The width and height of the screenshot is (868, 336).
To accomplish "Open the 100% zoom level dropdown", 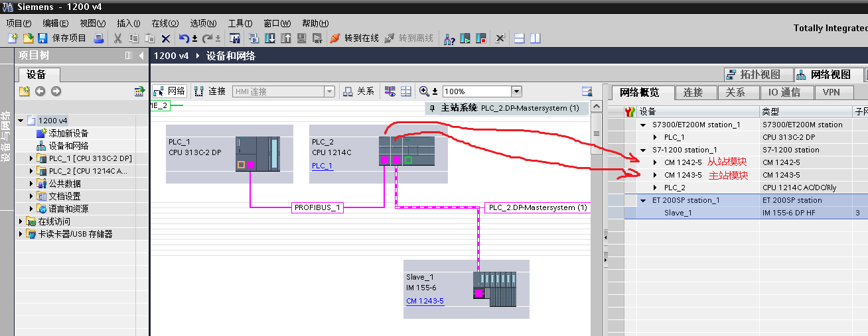I will pos(516,91).
